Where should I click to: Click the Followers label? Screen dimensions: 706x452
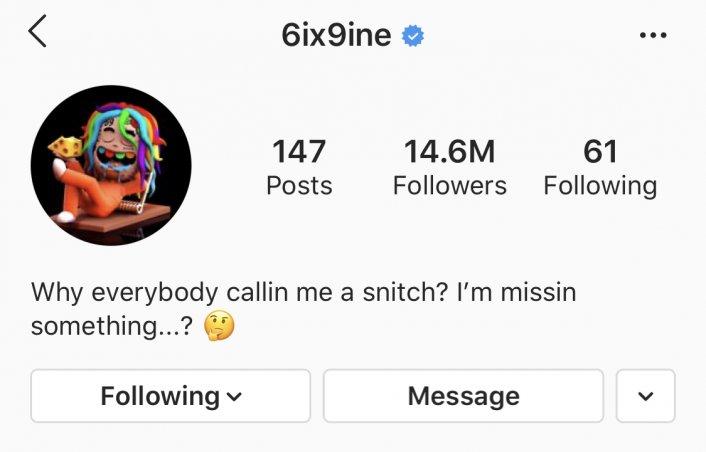click(449, 185)
